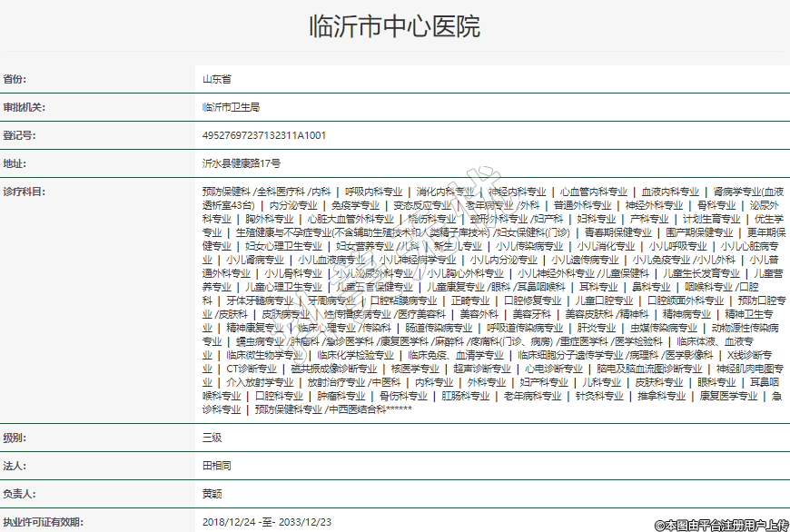This screenshot has width=790, height=532.
Task: Click the 审批机关 row label
Action: pyautogui.click(x=24, y=107)
